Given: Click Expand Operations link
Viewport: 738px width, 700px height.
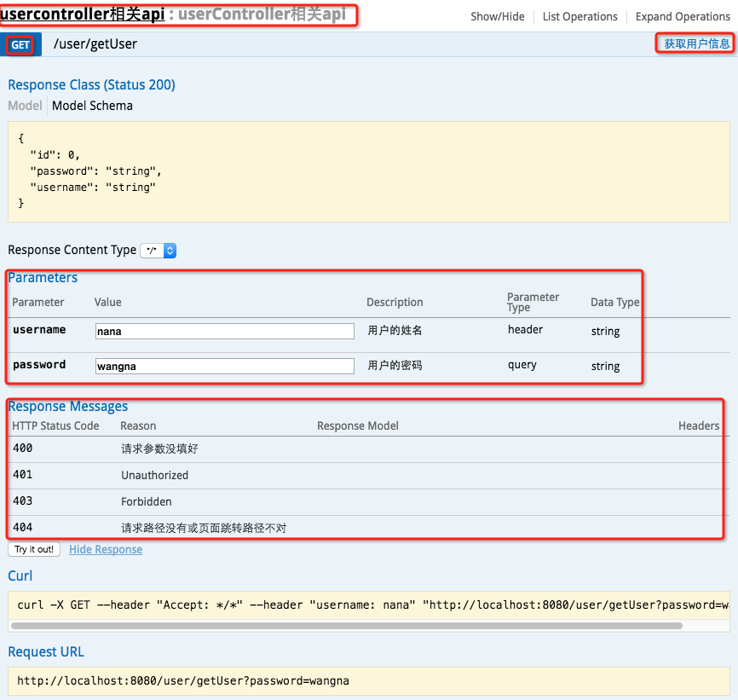Looking at the screenshot, I should pyautogui.click(x=683, y=16).
